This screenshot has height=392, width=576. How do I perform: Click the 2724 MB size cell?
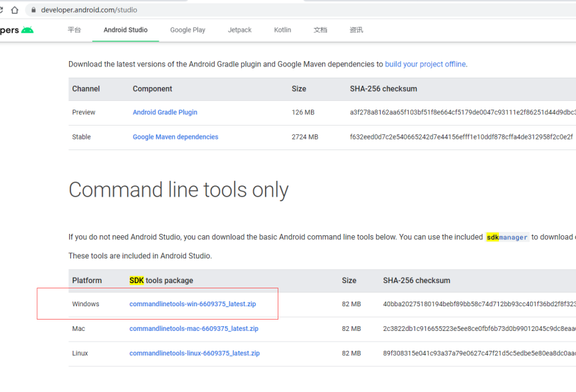[305, 137]
